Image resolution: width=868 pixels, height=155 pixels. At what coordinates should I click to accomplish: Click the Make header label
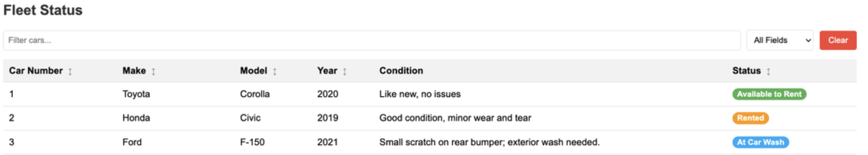134,71
